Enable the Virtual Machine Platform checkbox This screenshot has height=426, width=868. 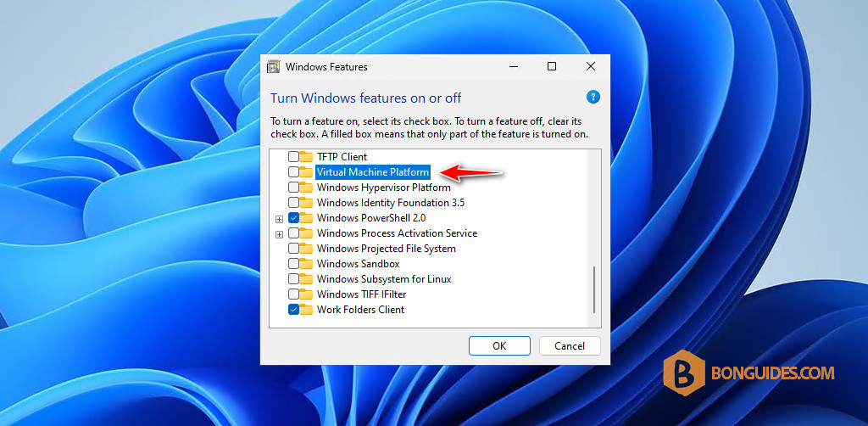(x=293, y=172)
